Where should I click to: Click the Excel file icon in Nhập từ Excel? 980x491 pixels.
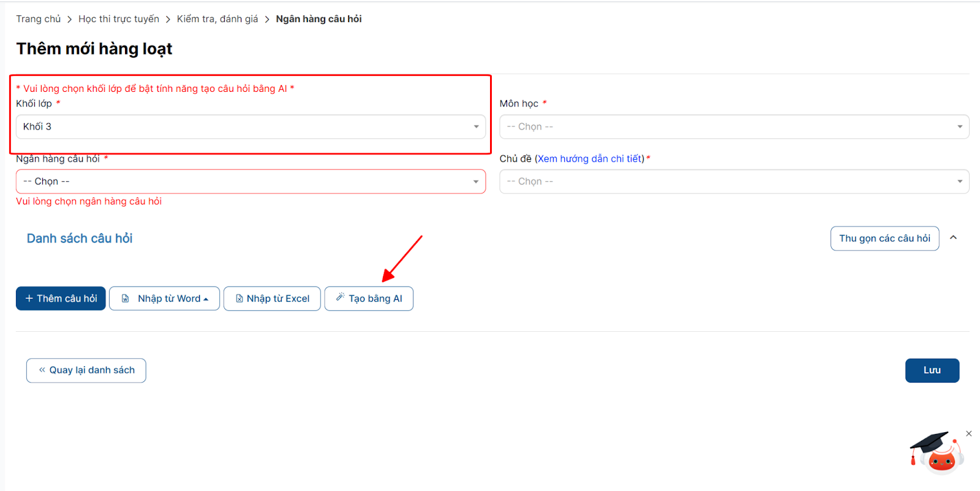click(239, 299)
